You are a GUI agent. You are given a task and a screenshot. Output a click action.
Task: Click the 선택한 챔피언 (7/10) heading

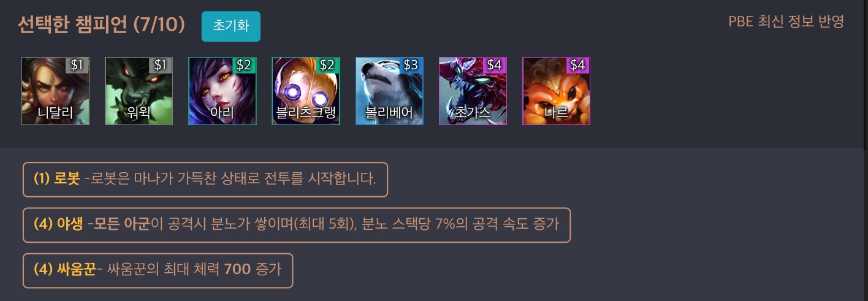(102, 25)
